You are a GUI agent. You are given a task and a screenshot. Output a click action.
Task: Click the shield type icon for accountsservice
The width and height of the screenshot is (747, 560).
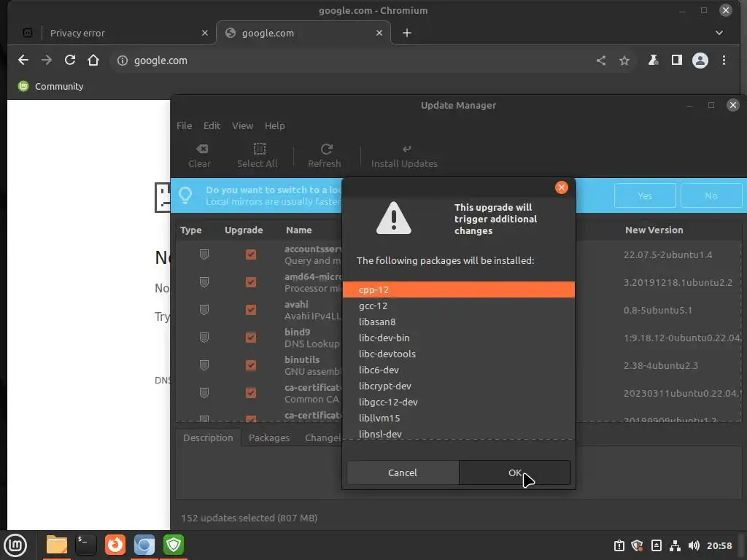204,254
